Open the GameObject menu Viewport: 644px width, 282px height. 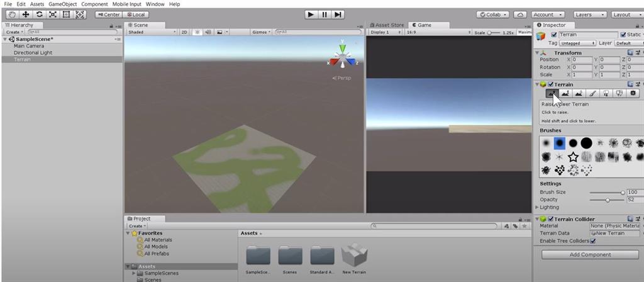tap(62, 4)
